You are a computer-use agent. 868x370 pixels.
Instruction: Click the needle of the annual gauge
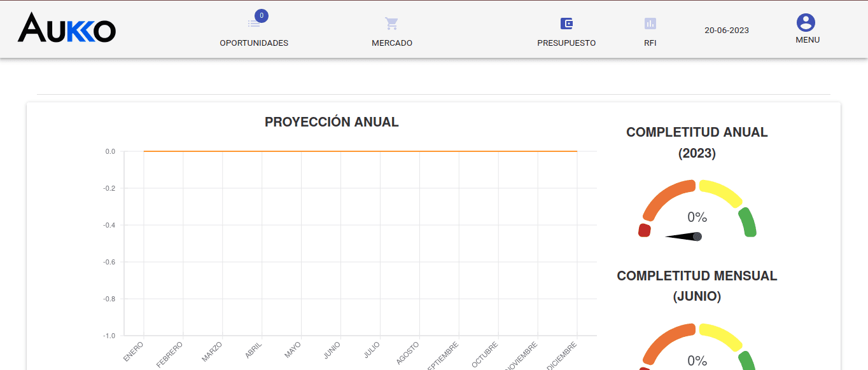[683, 236]
